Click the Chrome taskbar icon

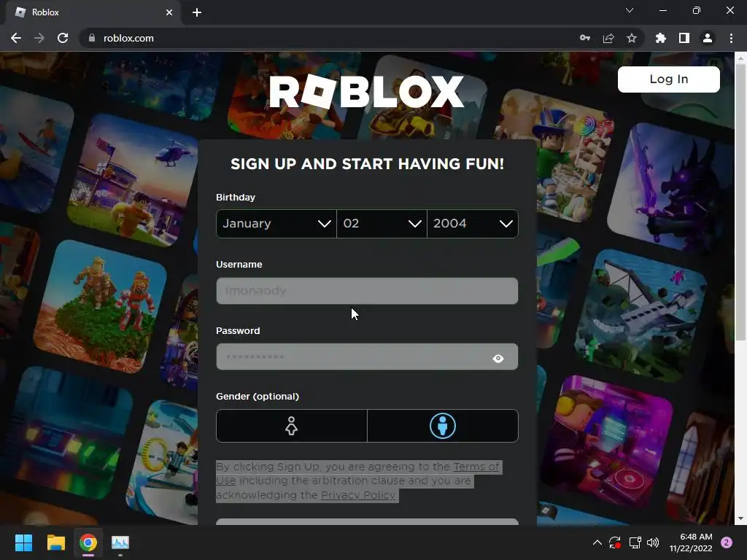[x=88, y=542]
